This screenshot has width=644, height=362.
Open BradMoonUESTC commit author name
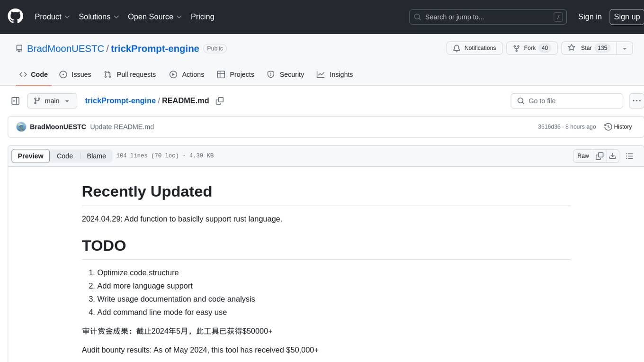click(x=58, y=127)
